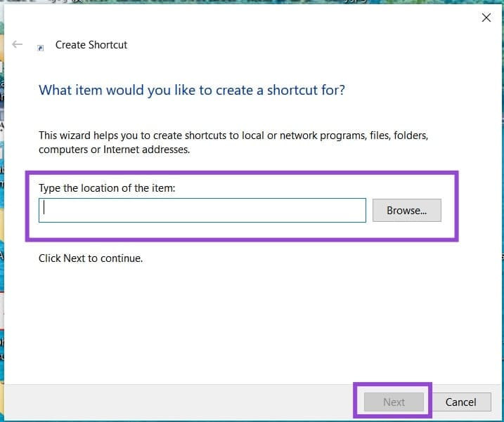The image size is (504, 422).
Task: Select the Create Shortcut title text
Action: coord(91,45)
